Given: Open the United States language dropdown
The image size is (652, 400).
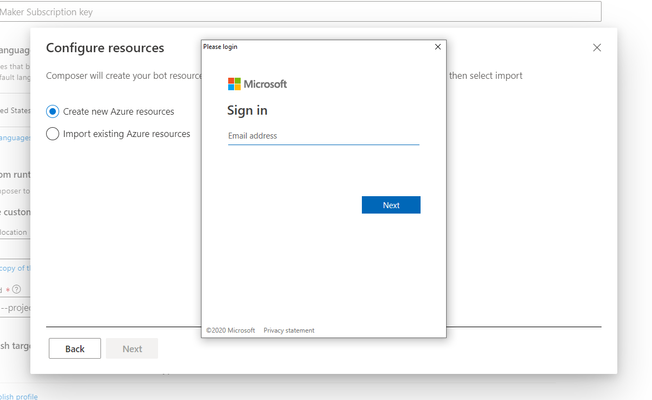Looking at the screenshot, I should pos(15,111).
